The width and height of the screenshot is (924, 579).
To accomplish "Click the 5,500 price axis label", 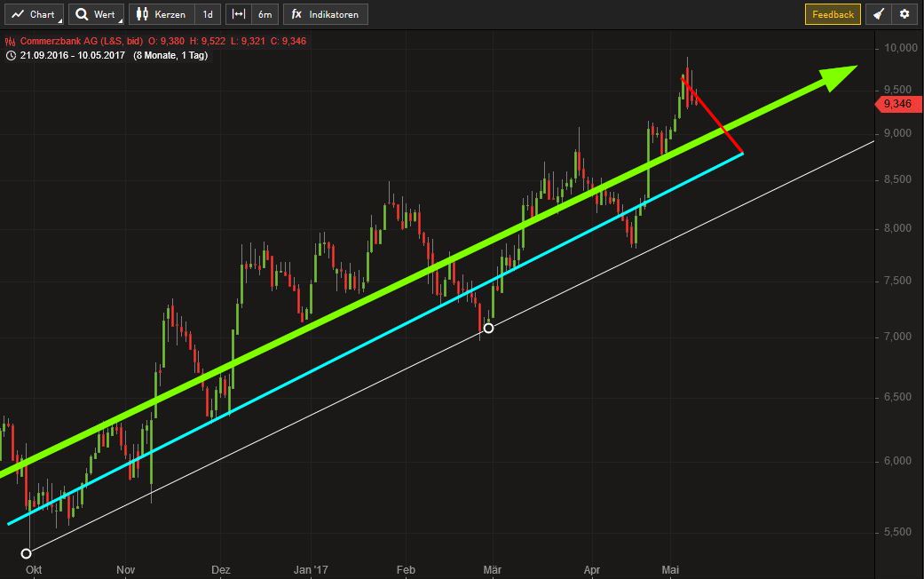I will [896, 532].
